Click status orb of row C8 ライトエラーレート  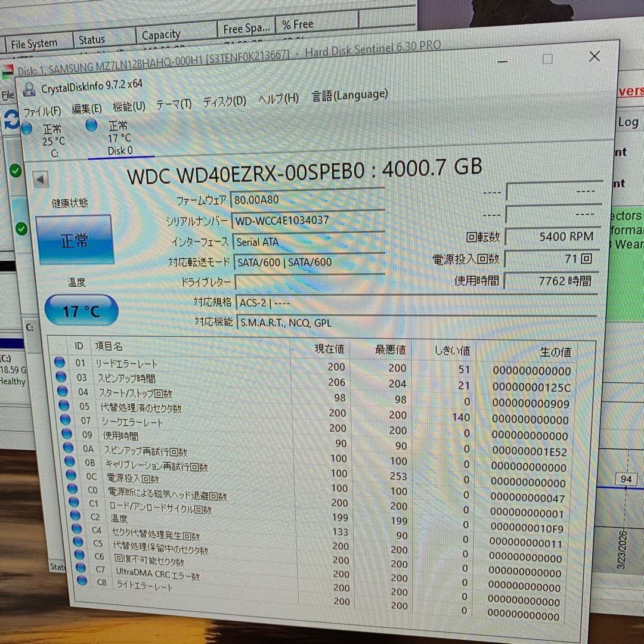point(82,580)
